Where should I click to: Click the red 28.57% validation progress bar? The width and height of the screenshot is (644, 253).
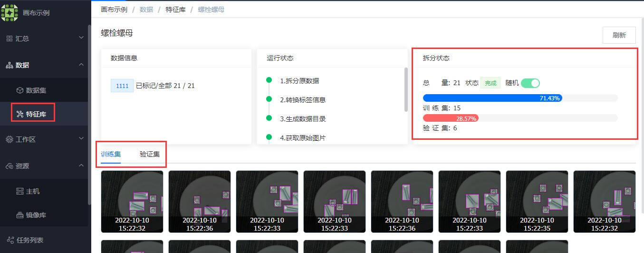click(451, 118)
